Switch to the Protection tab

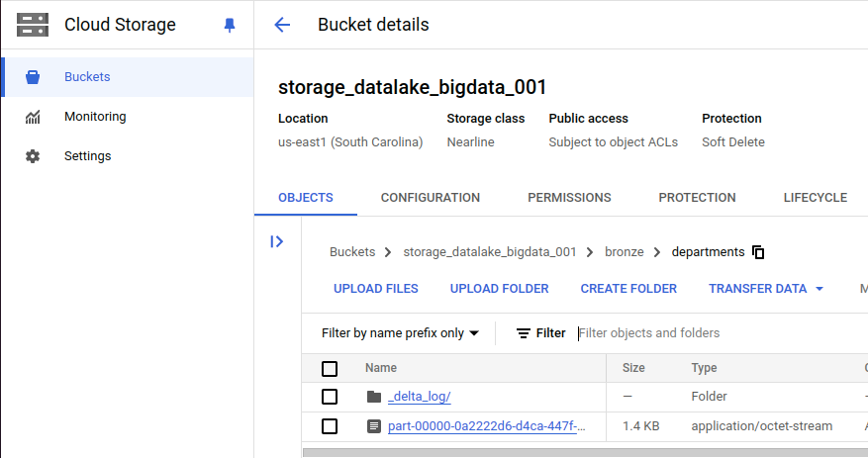pos(697,198)
